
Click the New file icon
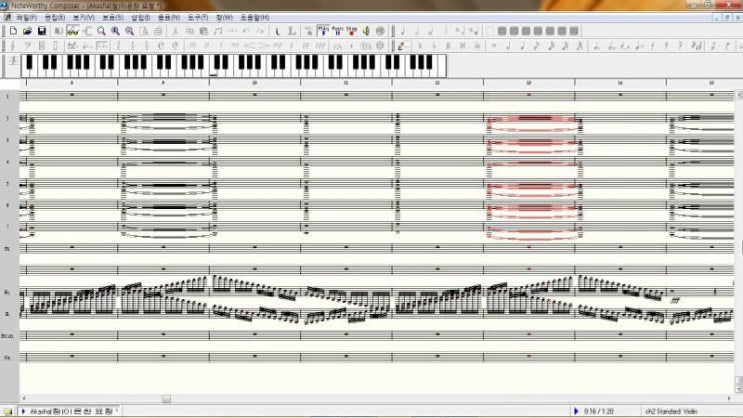point(11,31)
